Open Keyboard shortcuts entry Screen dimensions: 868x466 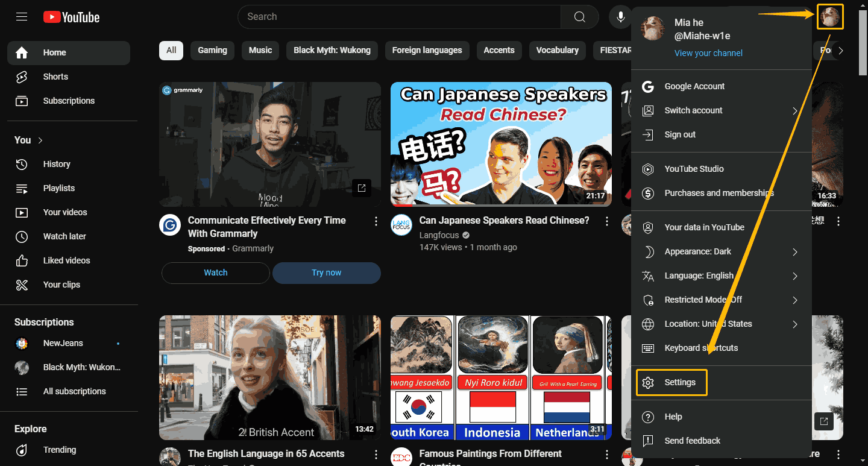coord(722,348)
